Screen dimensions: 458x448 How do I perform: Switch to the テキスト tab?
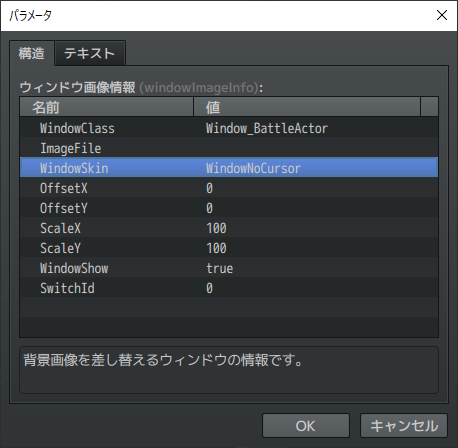(90, 53)
